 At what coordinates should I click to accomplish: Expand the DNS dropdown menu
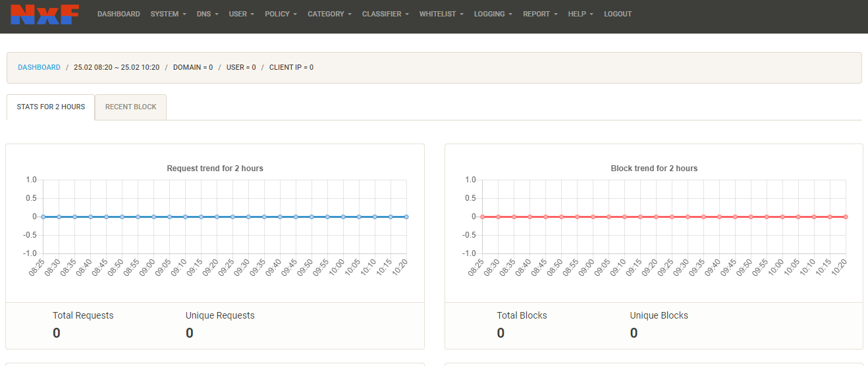[x=207, y=14]
